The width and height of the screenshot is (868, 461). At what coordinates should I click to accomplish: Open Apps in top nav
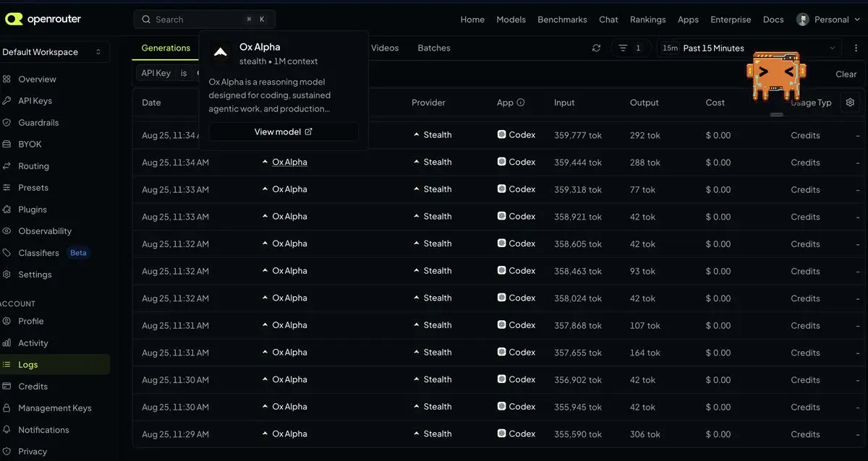coord(688,20)
